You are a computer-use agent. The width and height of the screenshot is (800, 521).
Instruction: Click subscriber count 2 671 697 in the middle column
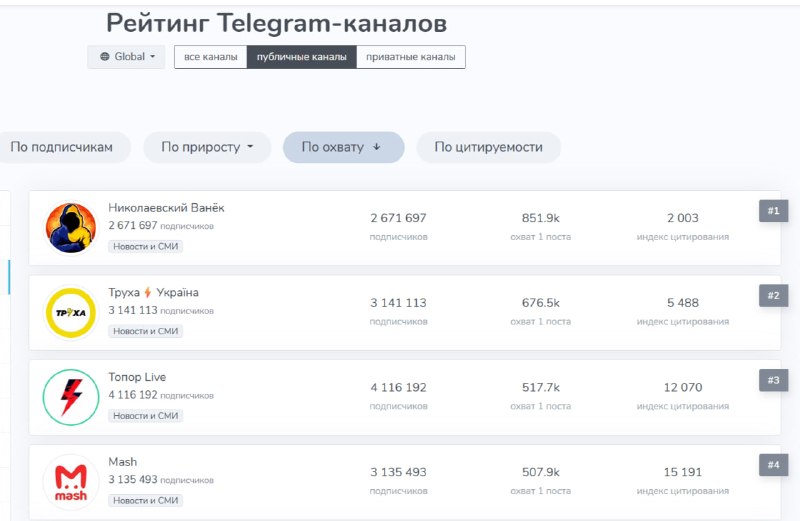(x=398, y=218)
